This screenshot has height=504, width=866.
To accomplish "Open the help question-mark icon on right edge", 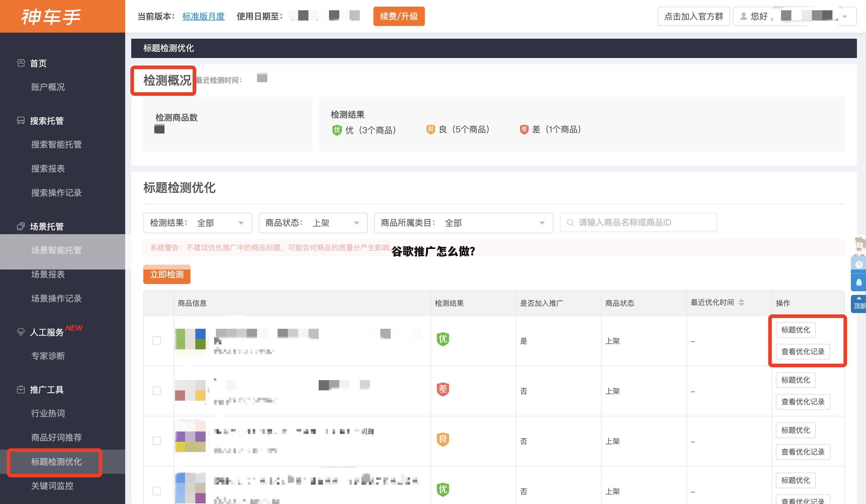I will [x=859, y=264].
